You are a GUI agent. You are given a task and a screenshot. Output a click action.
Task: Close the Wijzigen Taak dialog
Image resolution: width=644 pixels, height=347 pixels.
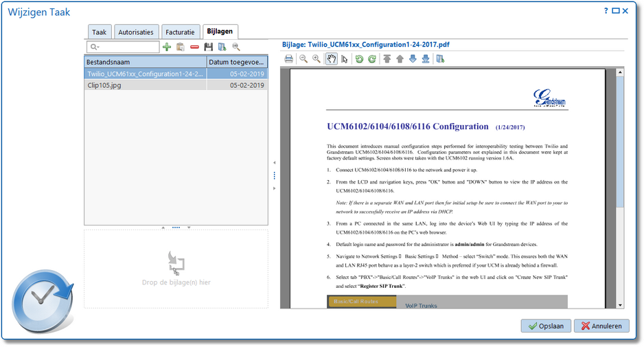625,11
